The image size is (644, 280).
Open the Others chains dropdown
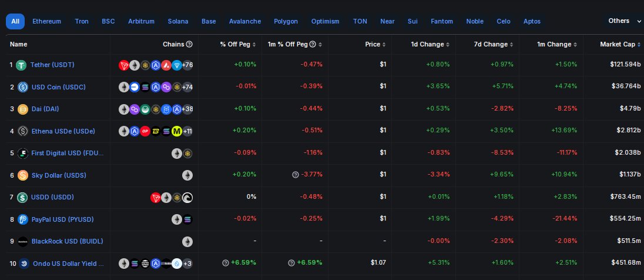(x=624, y=21)
